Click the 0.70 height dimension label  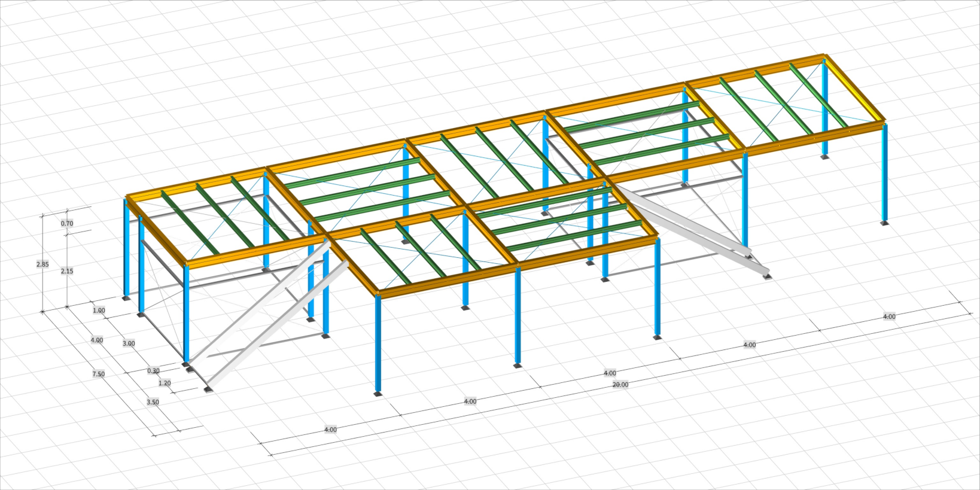click(67, 224)
